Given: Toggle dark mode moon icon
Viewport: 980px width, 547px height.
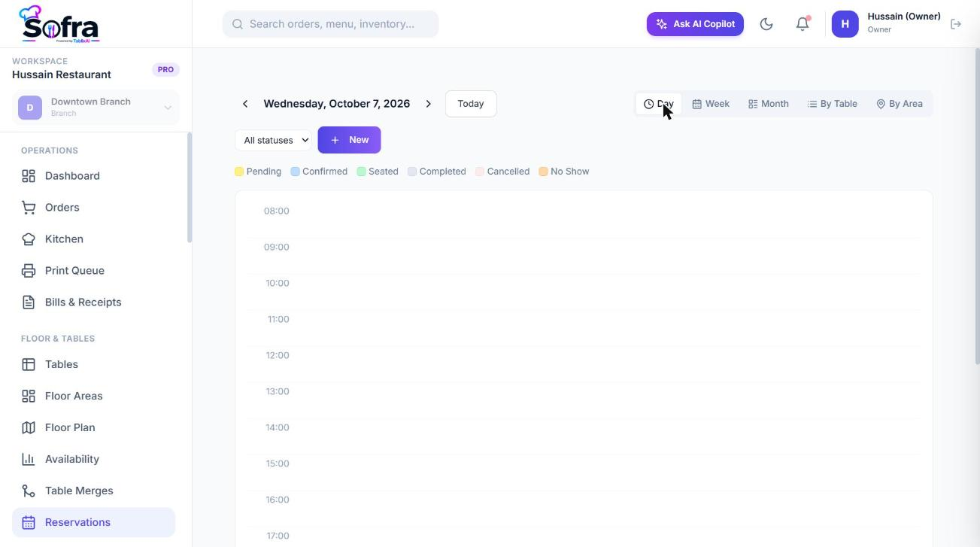Looking at the screenshot, I should [x=766, y=24].
